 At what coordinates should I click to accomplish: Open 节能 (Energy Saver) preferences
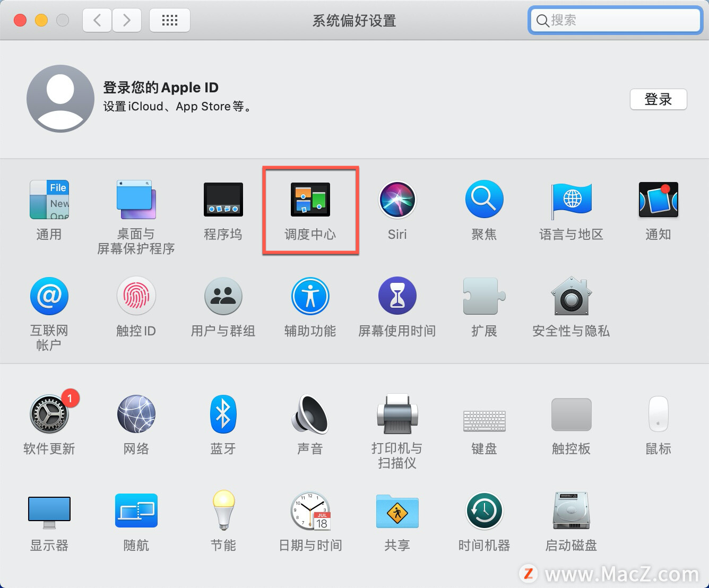[223, 511]
